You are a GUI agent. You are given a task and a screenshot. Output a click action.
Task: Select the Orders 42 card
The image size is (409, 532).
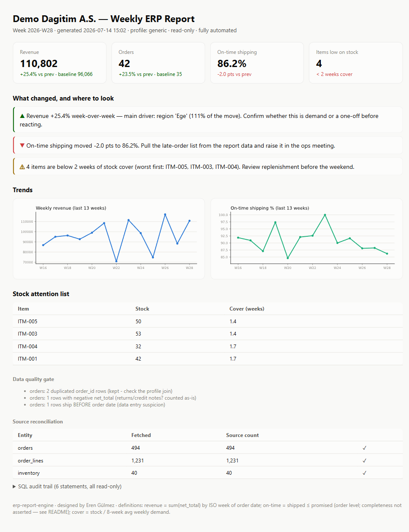pyautogui.click(x=158, y=63)
